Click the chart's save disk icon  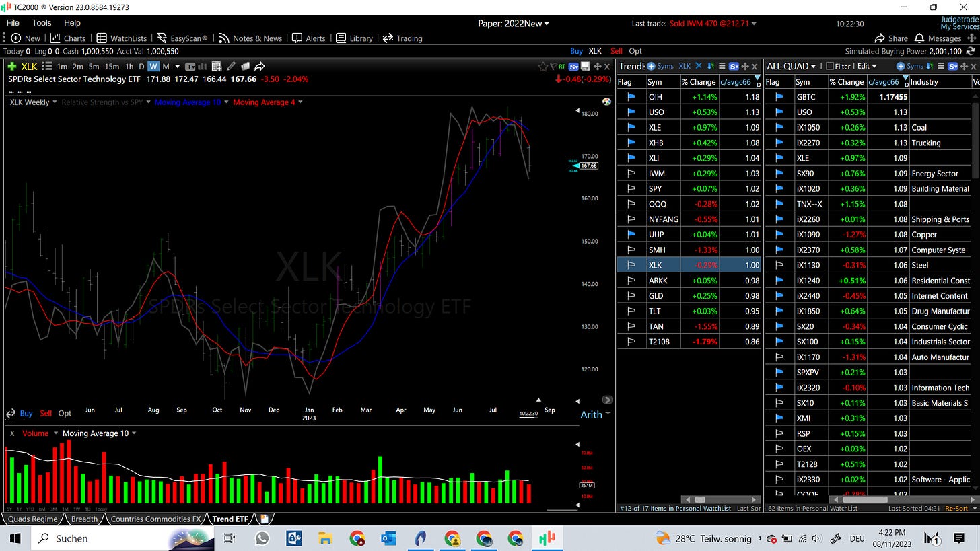pyautogui.click(x=585, y=66)
